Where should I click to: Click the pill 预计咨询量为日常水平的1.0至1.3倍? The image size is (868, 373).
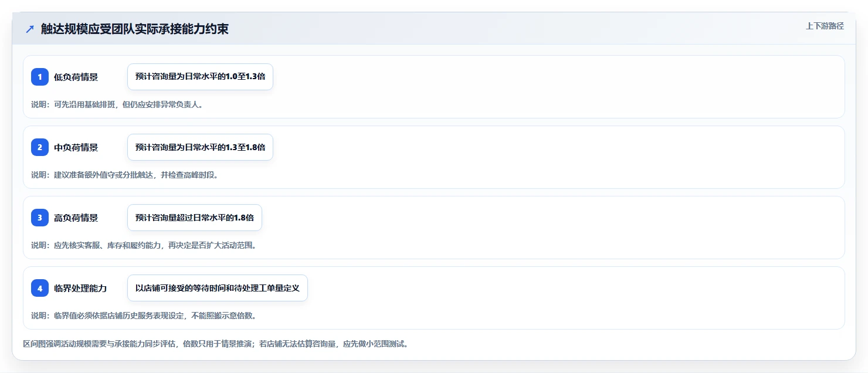pyautogui.click(x=200, y=77)
